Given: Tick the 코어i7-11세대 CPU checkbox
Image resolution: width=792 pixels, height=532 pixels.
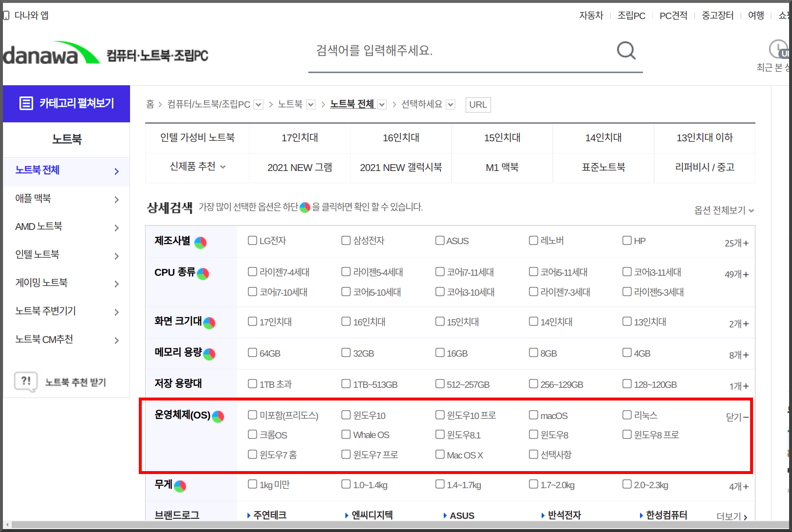Looking at the screenshot, I should [x=440, y=271].
